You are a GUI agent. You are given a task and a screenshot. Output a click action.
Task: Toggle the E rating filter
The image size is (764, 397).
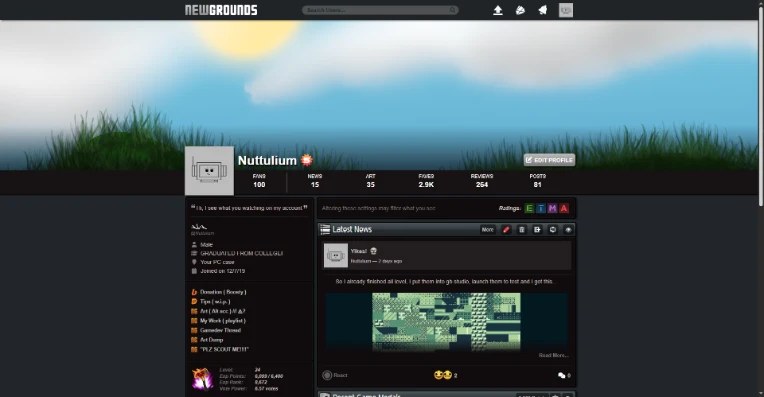click(529, 208)
